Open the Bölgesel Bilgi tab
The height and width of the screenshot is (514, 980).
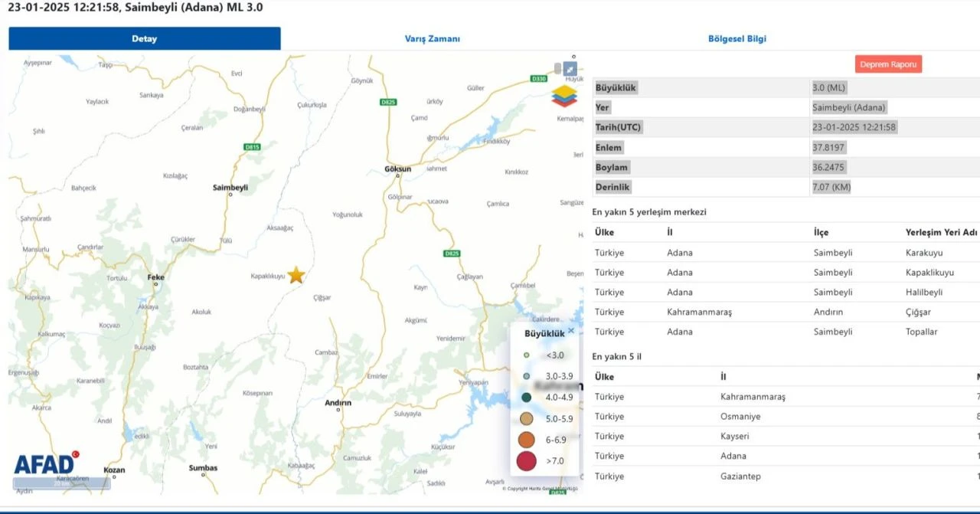(737, 39)
